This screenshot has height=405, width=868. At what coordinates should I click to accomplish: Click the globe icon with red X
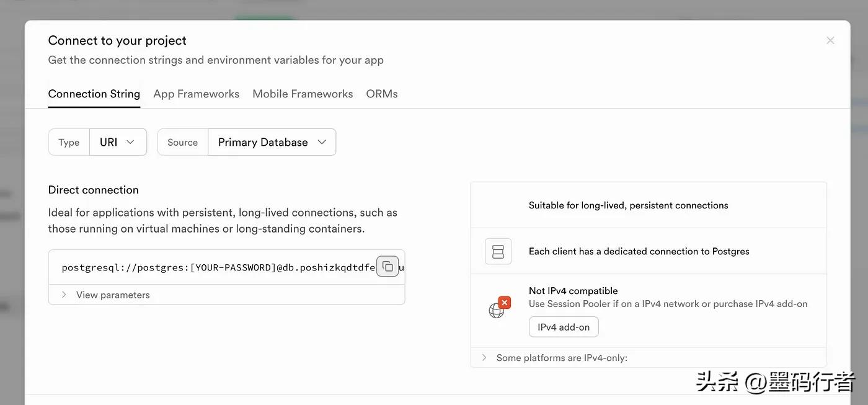click(x=498, y=308)
